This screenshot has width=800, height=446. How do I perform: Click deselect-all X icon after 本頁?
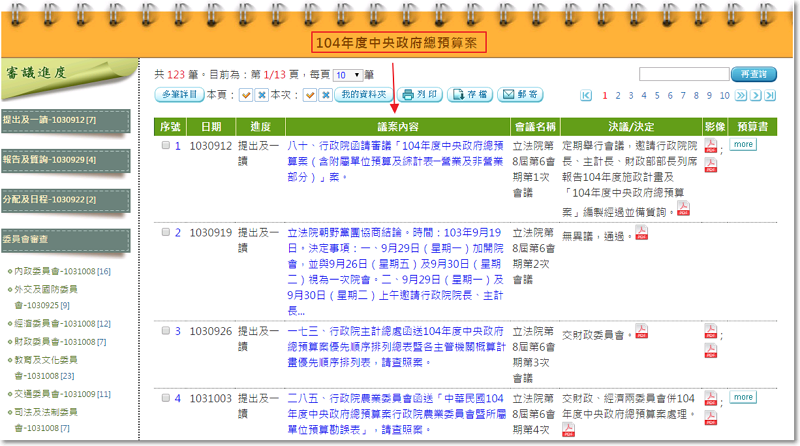(261, 95)
